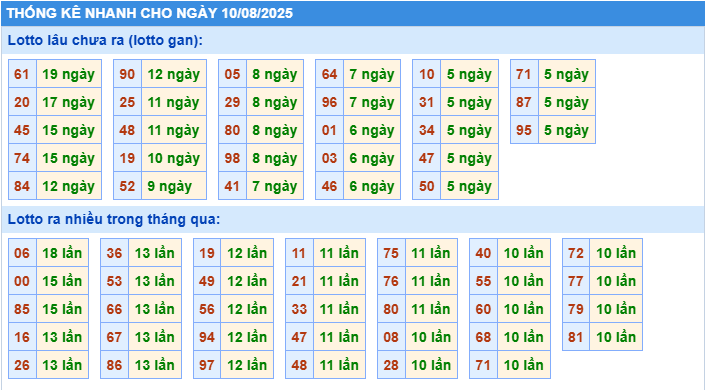
Task: Select the '6 ngày' cell beside number 03
Action: (372, 158)
